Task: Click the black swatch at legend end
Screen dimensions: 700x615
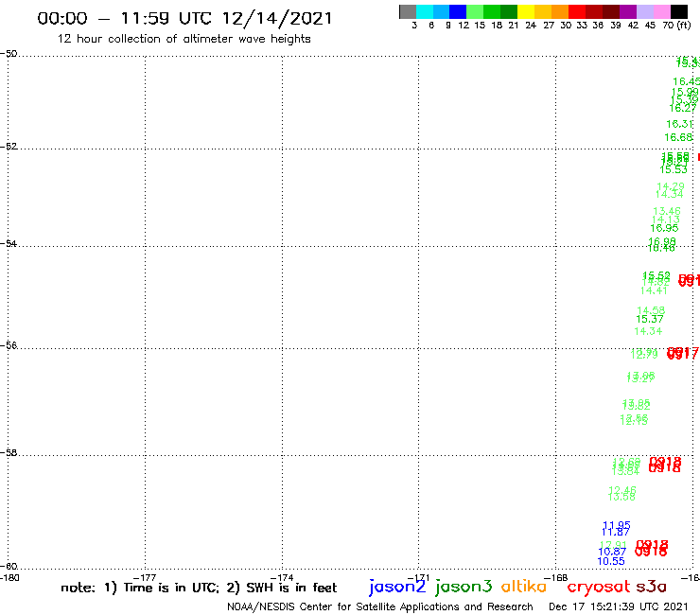Action: click(679, 11)
